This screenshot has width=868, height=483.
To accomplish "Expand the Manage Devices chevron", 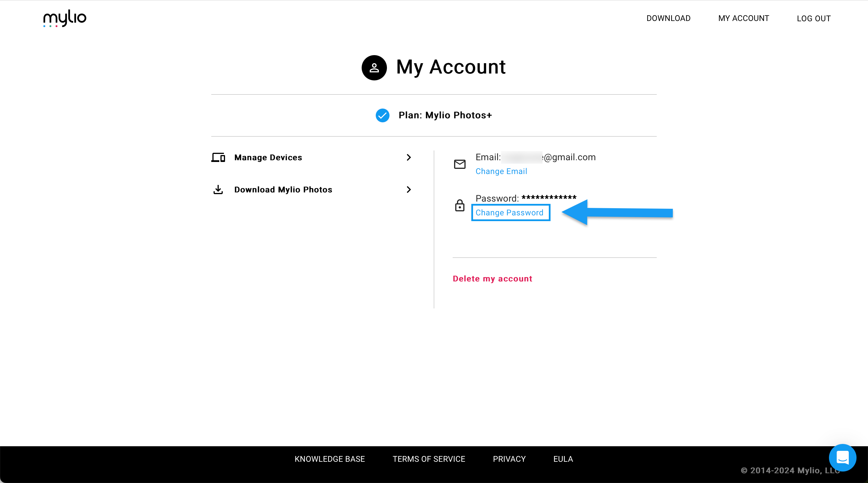I will click(x=409, y=157).
